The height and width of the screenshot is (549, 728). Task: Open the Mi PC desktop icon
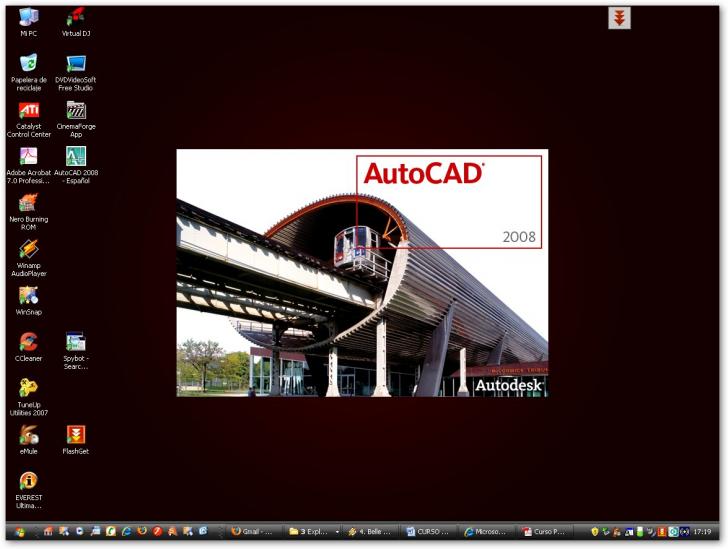(x=28, y=22)
